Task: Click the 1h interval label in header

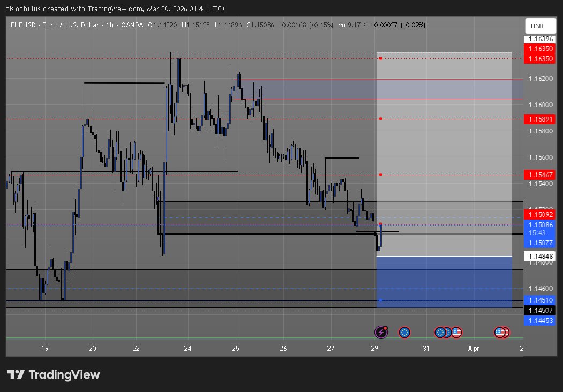Action: [110, 25]
